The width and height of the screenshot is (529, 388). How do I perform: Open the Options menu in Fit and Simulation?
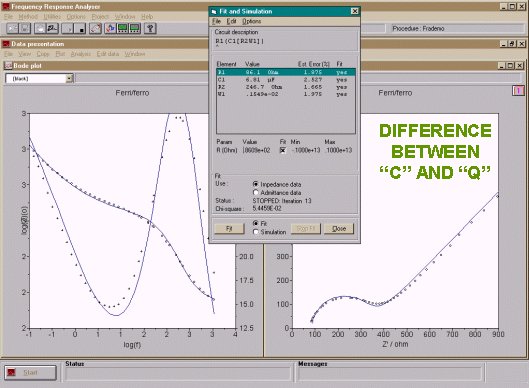(x=251, y=21)
